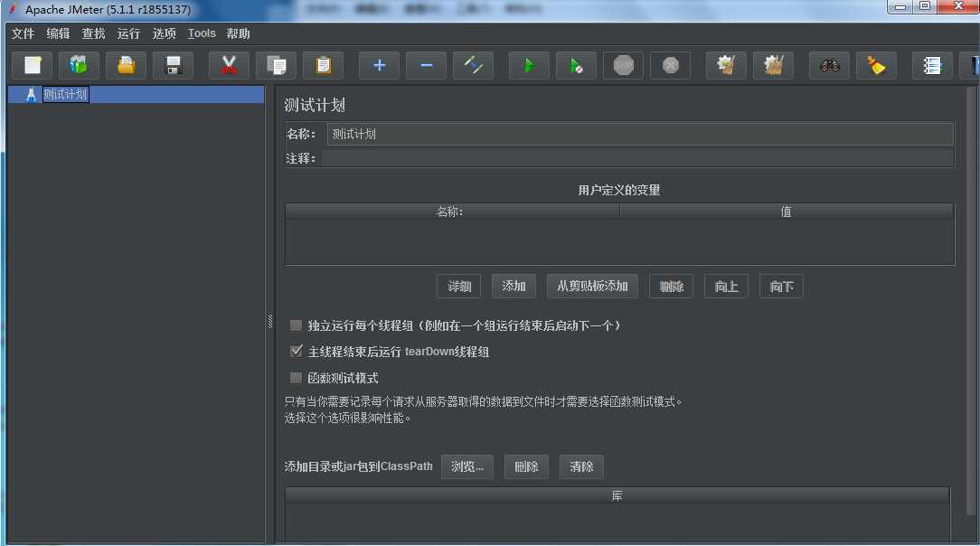Click the 名称: column header in variables table

coord(453,212)
